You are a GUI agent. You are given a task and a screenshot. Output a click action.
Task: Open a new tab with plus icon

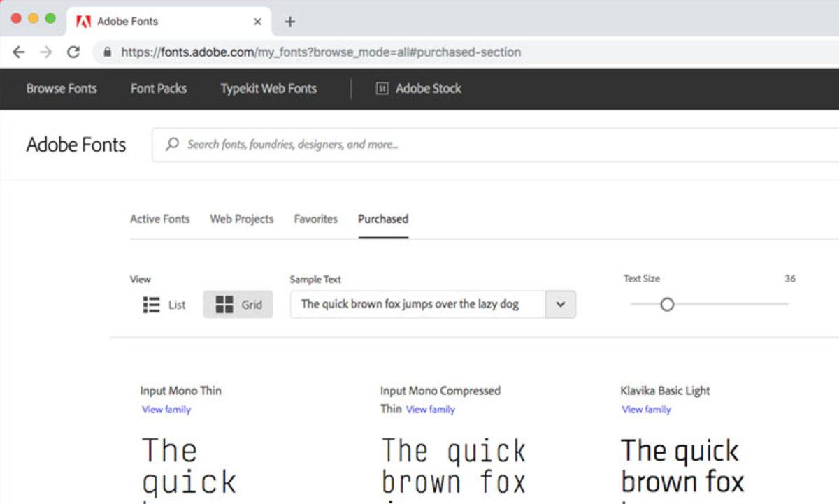(290, 22)
